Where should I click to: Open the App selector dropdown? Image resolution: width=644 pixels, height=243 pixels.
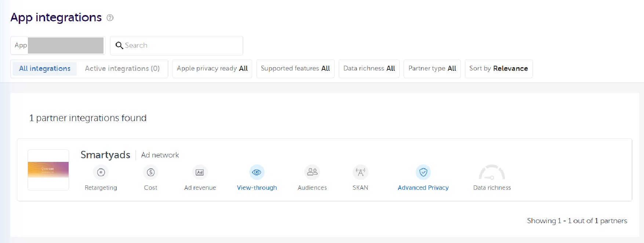click(58, 46)
